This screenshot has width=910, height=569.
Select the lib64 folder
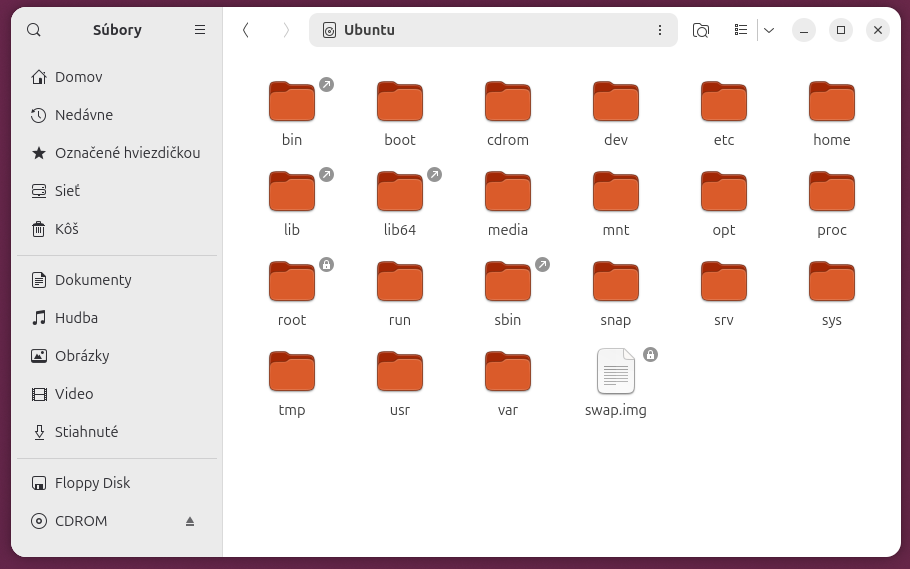[x=400, y=192]
